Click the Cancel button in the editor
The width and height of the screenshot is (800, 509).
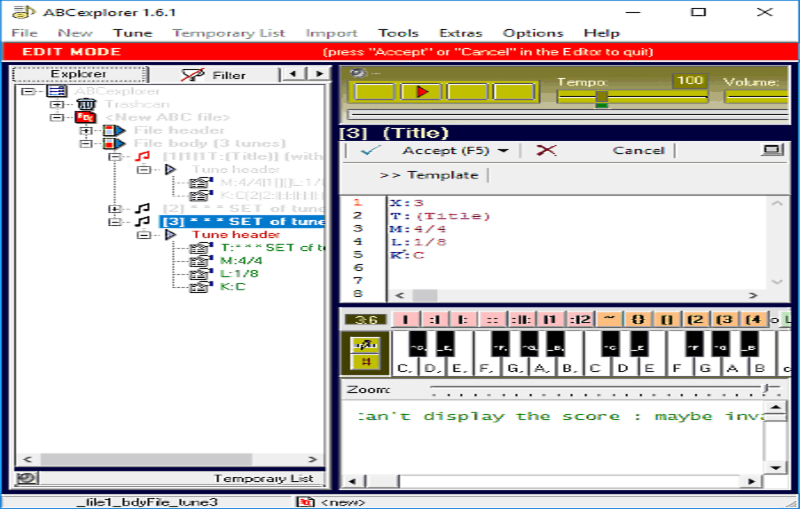(x=638, y=150)
